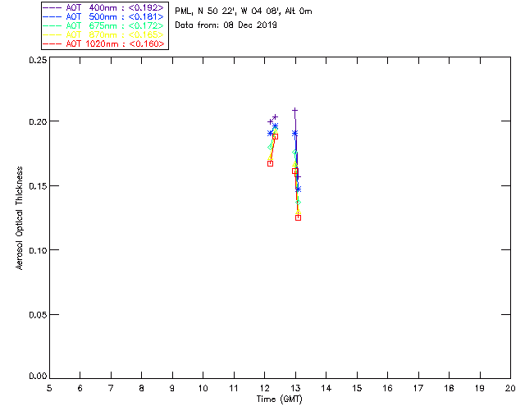Click the x-axis label 12

pyautogui.click(x=264, y=389)
